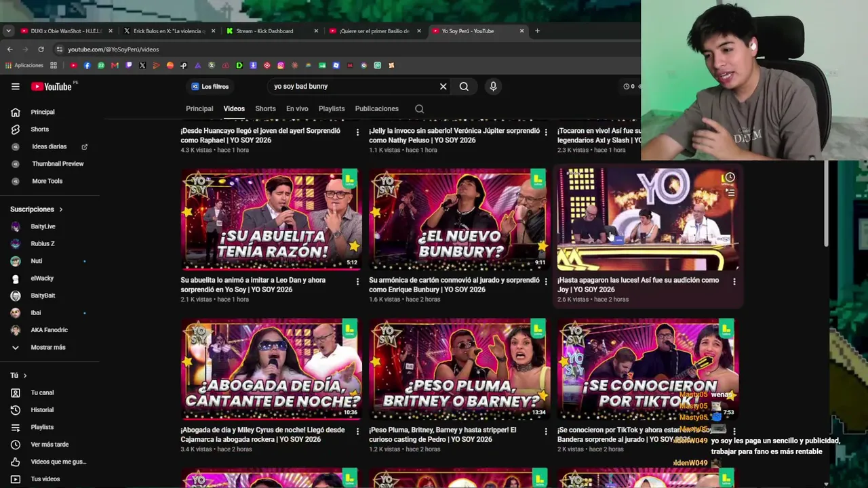Open options for the Leo Dan video
The width and height of the screenshot is (868, 488).
click(x=357, y=281)
